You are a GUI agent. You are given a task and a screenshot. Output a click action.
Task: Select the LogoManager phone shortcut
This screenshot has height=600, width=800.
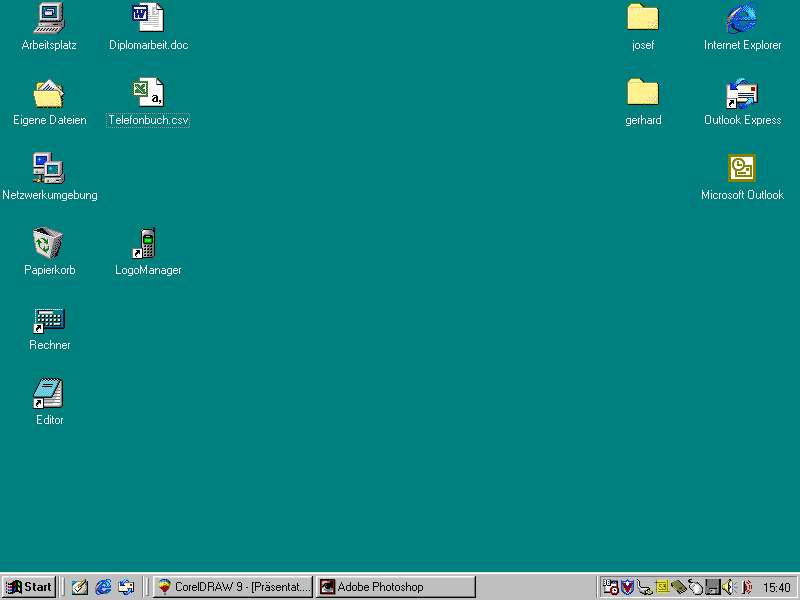pyautogui.click(x=148, y=243)
